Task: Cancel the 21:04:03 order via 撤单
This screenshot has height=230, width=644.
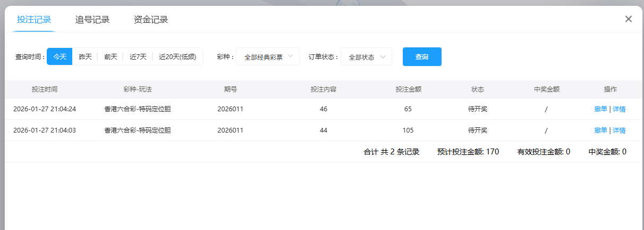Action: tap(600, 130)
